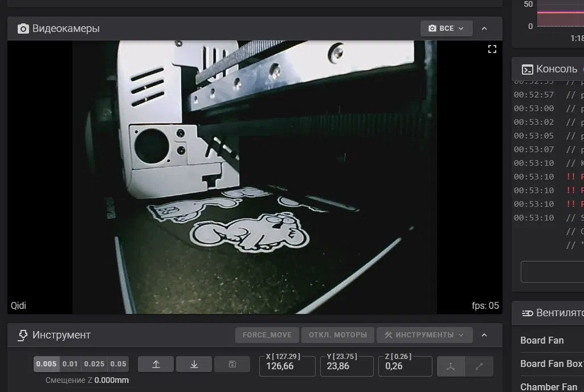
Task: Click the console command input field
Action: click(552, 272)
